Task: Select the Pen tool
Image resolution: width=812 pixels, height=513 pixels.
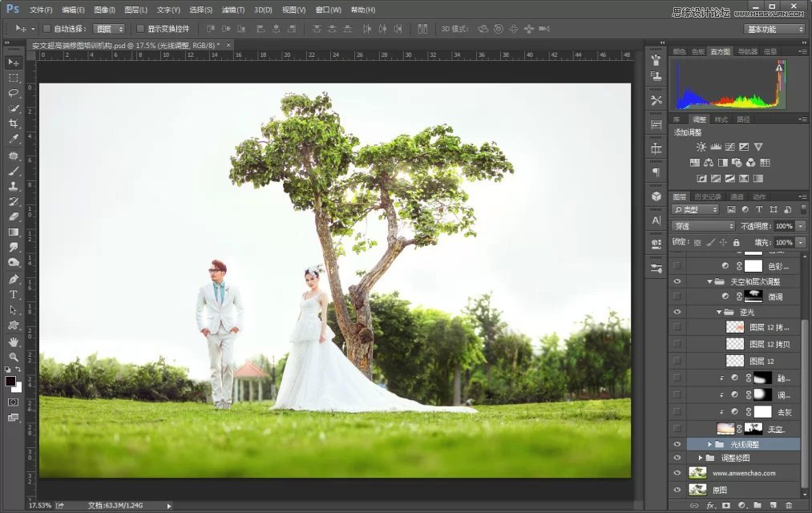Action: pos(12,278)
